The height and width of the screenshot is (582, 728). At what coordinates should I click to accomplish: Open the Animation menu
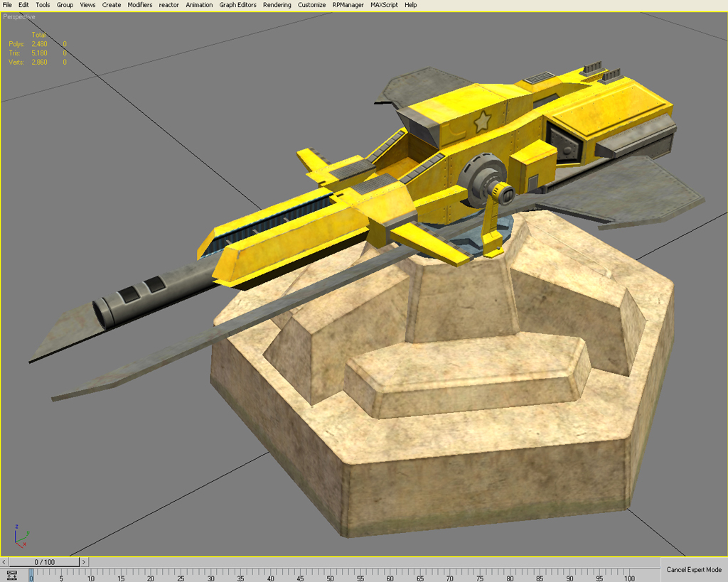coord(199,5)
